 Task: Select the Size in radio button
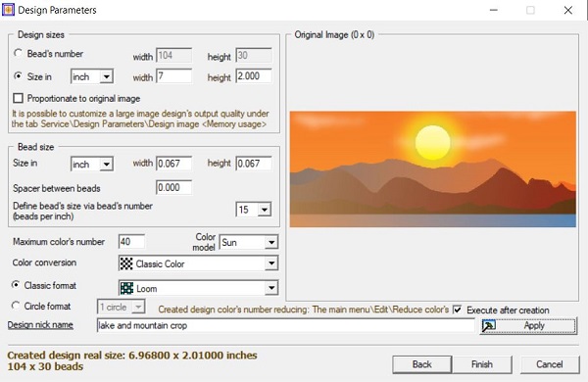point(18,76)
